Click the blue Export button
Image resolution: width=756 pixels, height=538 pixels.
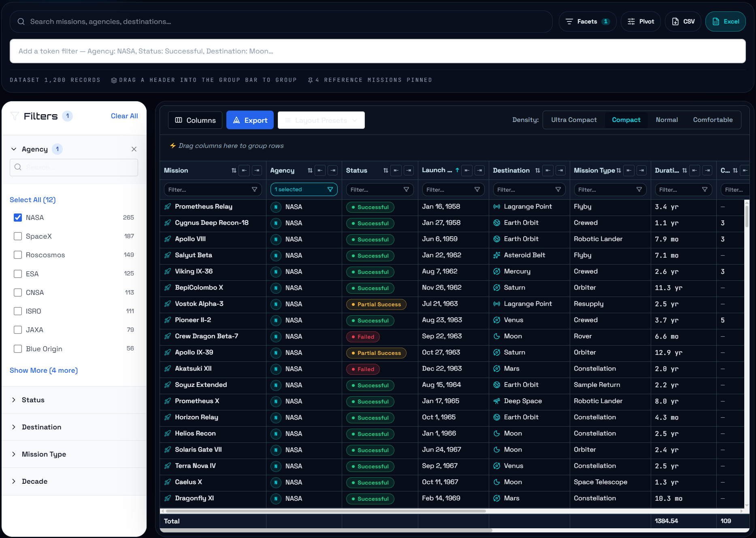point(250,120)
